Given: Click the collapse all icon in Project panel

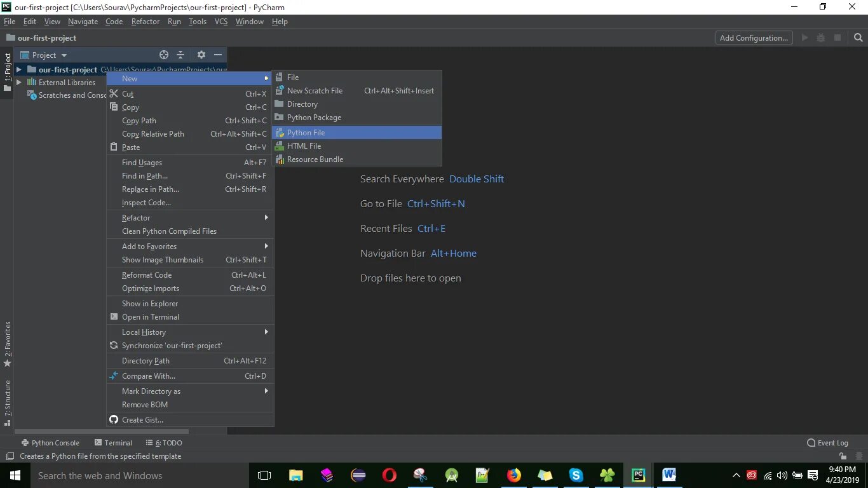Looking at the screenshot, I should pos(180,55).
